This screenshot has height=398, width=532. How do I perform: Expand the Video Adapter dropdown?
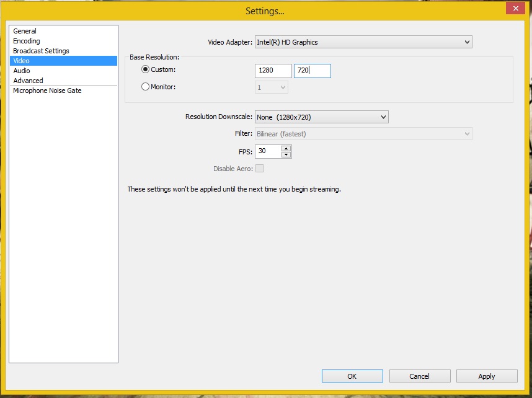click(363, 42)
